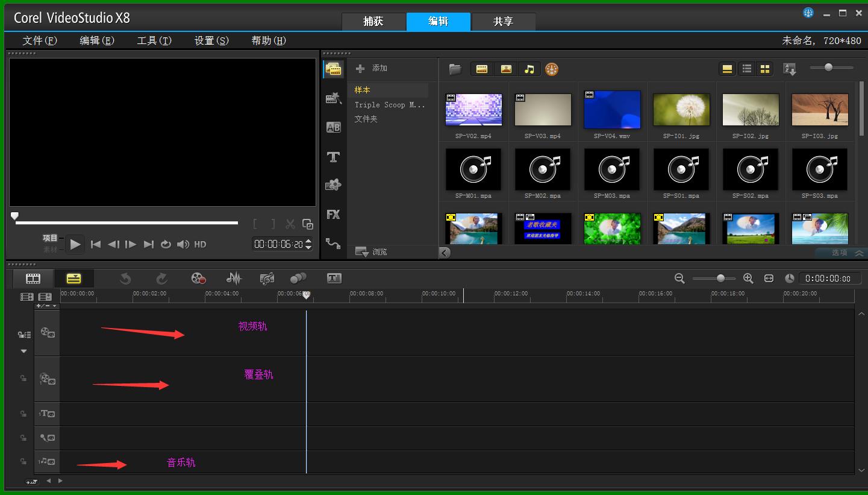This screenshot has width=868, height=495.
Task: Select the SP-V02.mp4 thumbnail
Action: click(x=473, y=110)
